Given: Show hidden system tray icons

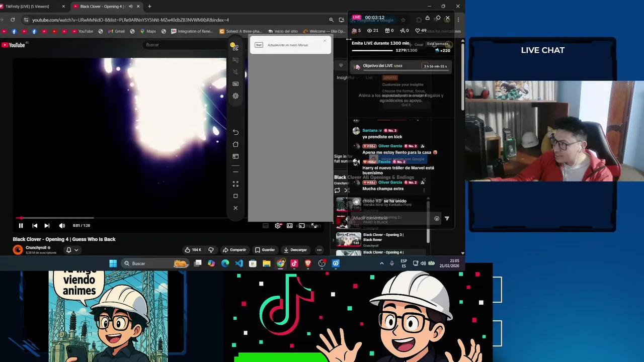Looking at the screenshot, I should pyautogui.click(x=381, y=263).
